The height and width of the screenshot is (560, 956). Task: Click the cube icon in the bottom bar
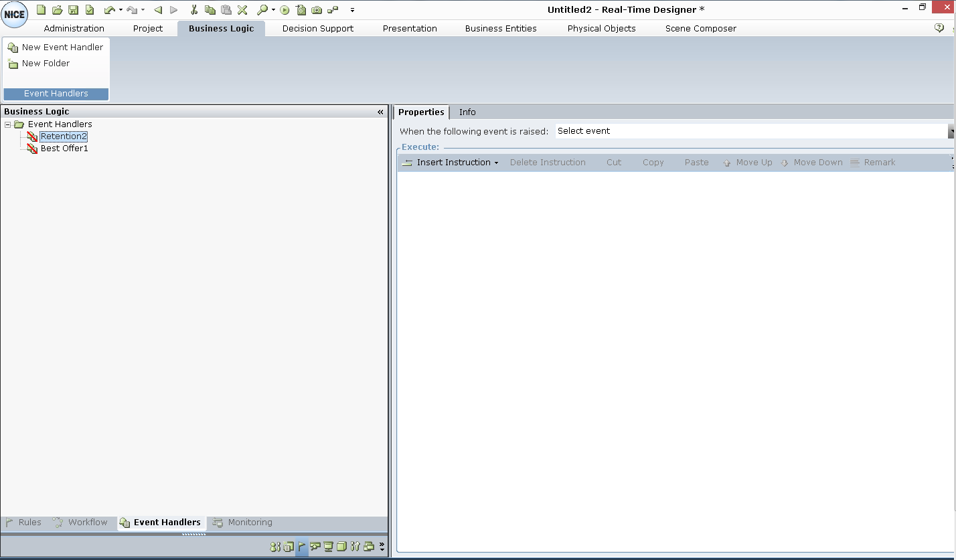pos(341,547)
